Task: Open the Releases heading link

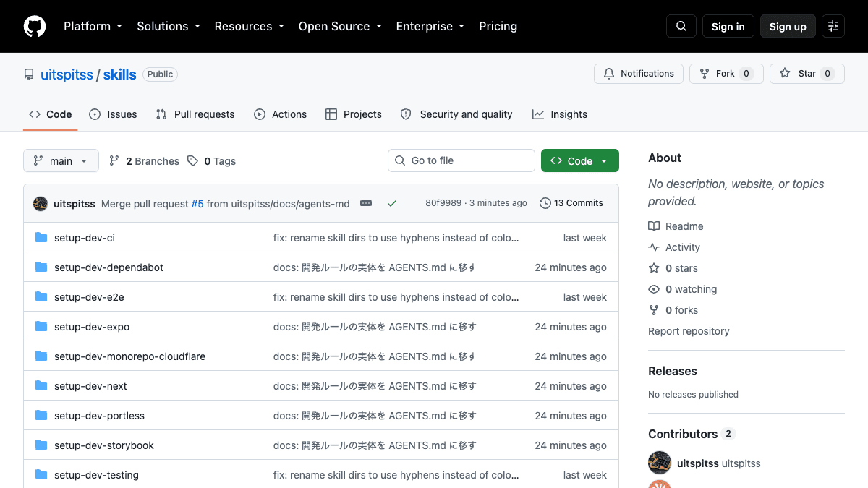Action: coord(673,371)
